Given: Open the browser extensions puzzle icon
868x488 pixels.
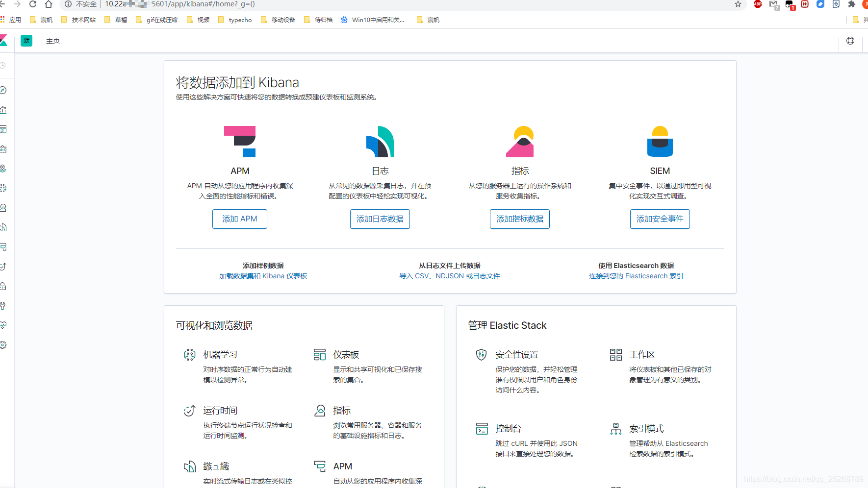Looking at the screenshot, I should (852, 4).
